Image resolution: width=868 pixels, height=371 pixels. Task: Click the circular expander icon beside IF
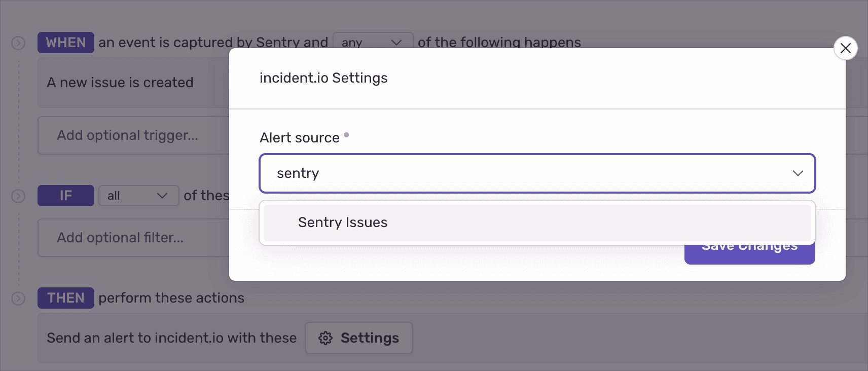[18, 196]
